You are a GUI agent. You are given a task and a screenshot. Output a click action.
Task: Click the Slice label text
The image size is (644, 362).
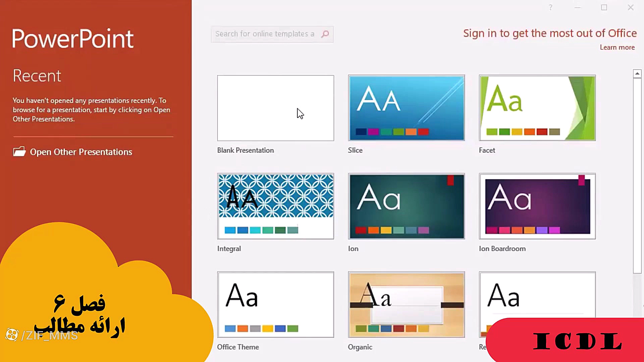pyautogui.click(x=355, y=150)
